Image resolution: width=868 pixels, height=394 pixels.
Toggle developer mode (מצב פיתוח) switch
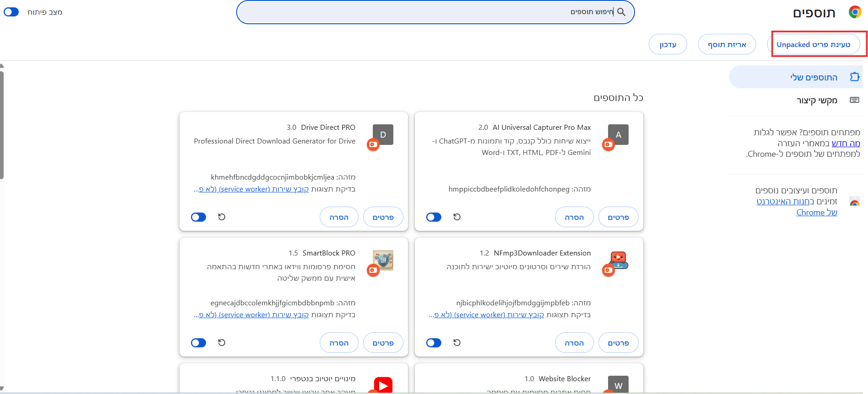coord(11,12)
